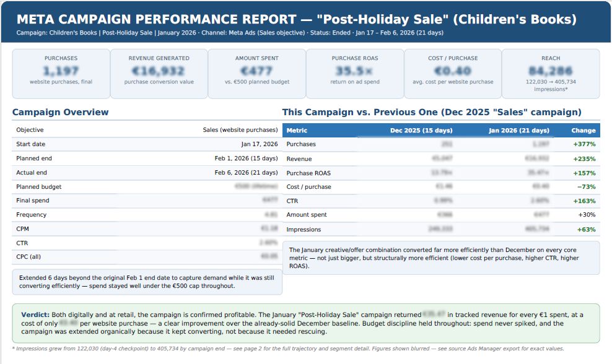612x364 pixels.
Task: Click the "Actual end" row label
Action: (x=32, y=173)
